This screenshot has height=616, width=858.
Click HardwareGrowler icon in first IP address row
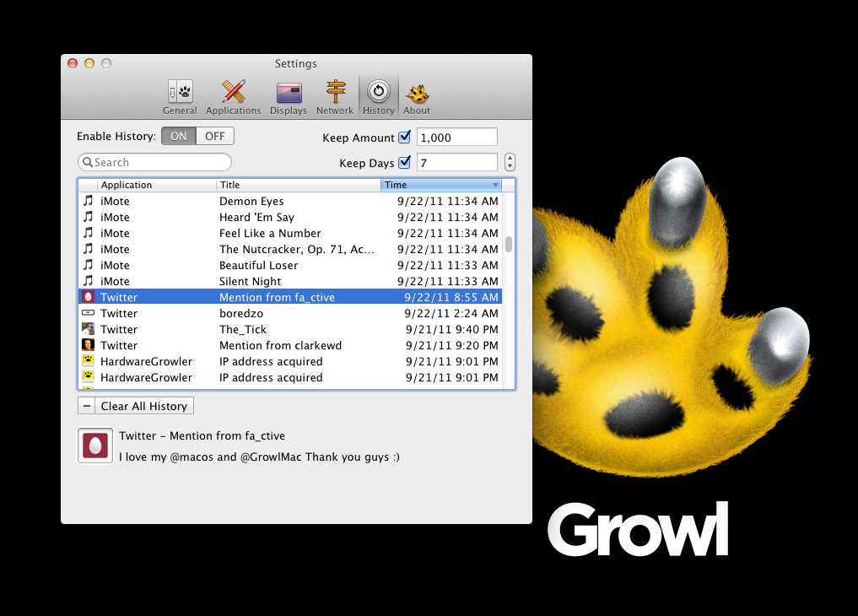(88, 360)
